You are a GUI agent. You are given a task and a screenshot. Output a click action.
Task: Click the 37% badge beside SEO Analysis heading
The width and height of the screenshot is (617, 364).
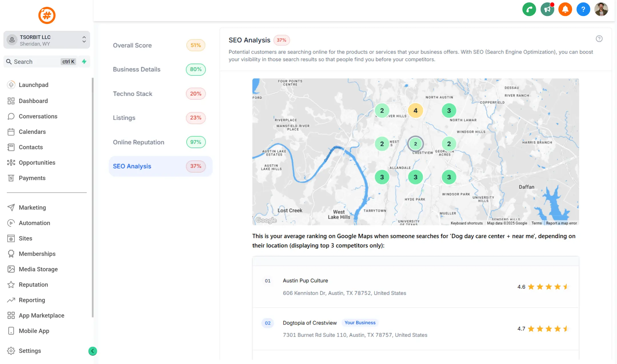click(x=281, y=40)
